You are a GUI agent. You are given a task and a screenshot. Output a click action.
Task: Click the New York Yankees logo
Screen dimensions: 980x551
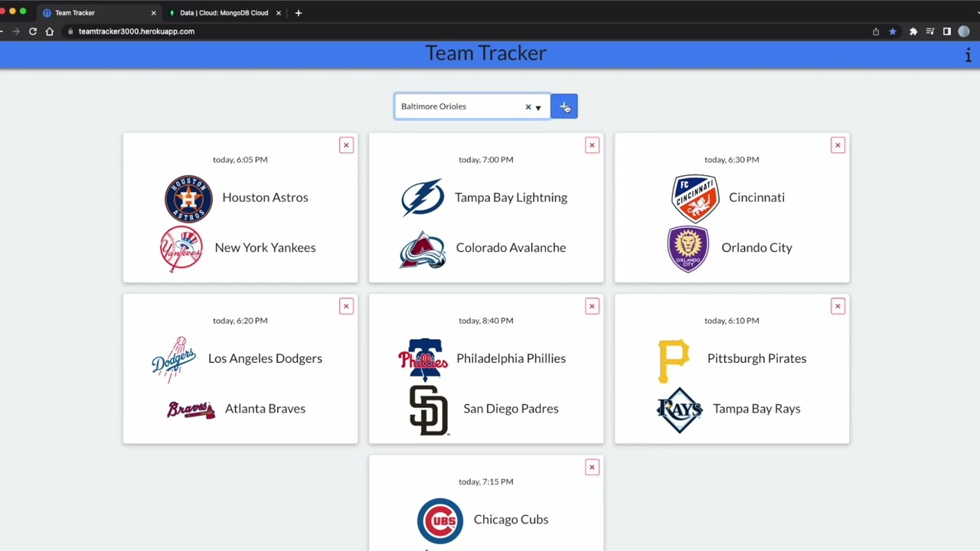click(x=181, y=248)
